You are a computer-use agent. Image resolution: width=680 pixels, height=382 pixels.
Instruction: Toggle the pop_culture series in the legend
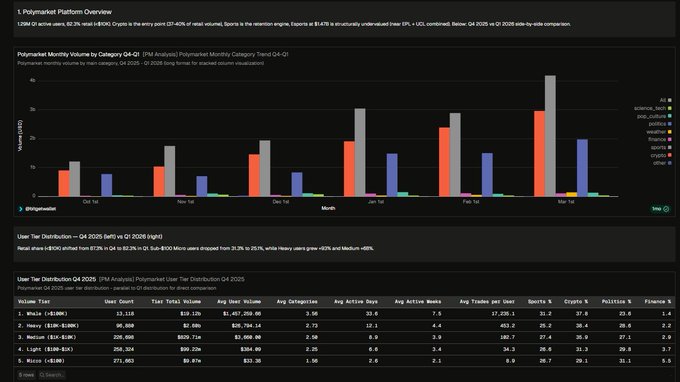(654, 116)
